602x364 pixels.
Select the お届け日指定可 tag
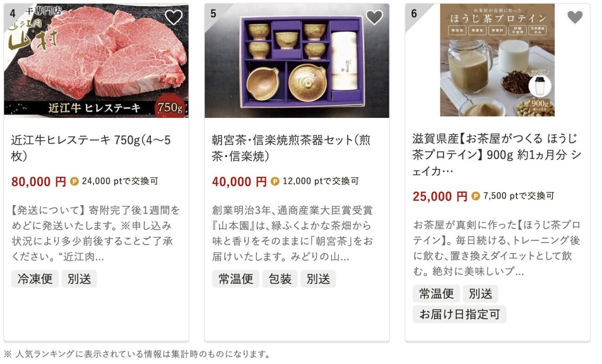[x=459, y=314]
